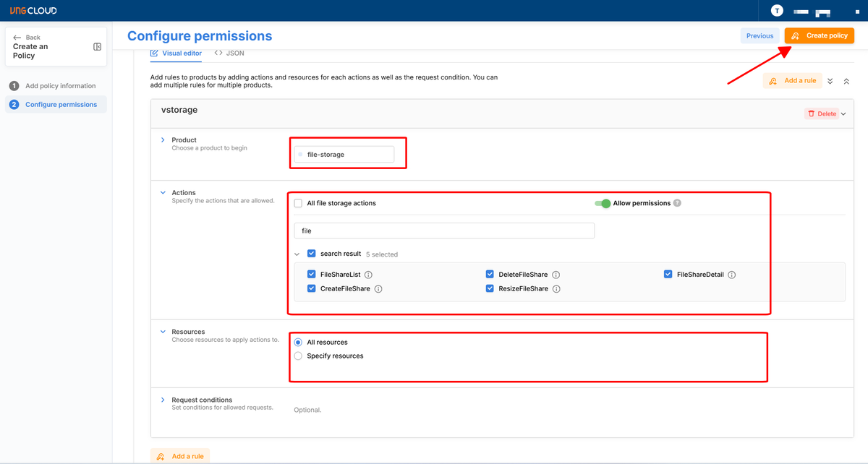This screenshot has width=868, height=464.
Task: Click the info icon next to FileShareDetail
Action: click(x=732, y=275)
